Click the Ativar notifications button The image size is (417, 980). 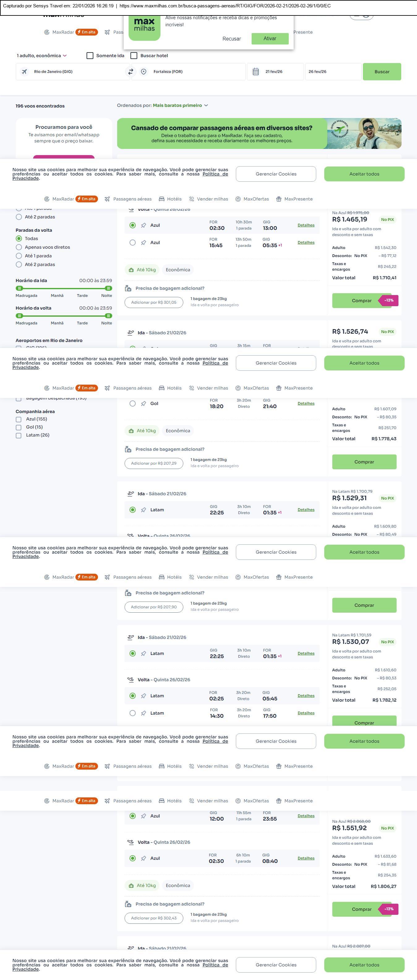270,38
